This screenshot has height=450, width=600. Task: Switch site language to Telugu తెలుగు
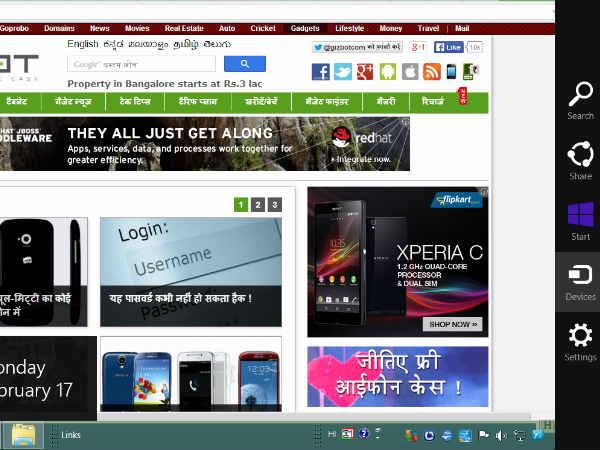click(217, 44)
